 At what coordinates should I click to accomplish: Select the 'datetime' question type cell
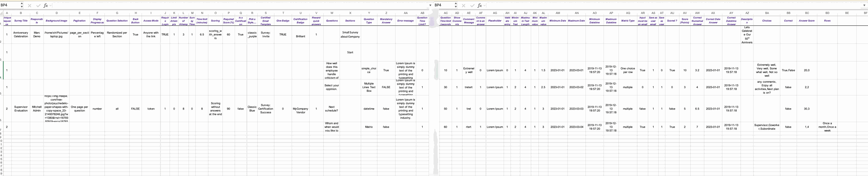pyautogui.click(x=369, y=109)
